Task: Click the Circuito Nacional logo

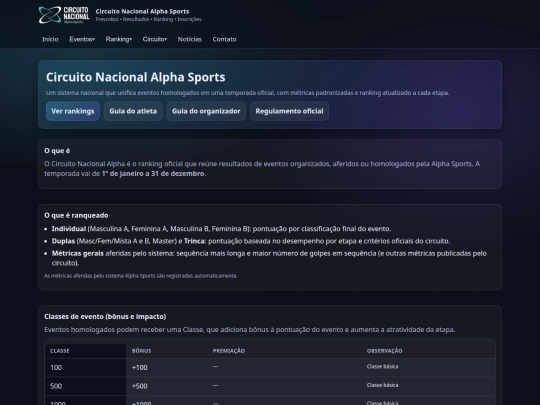Action: point(64,15)
